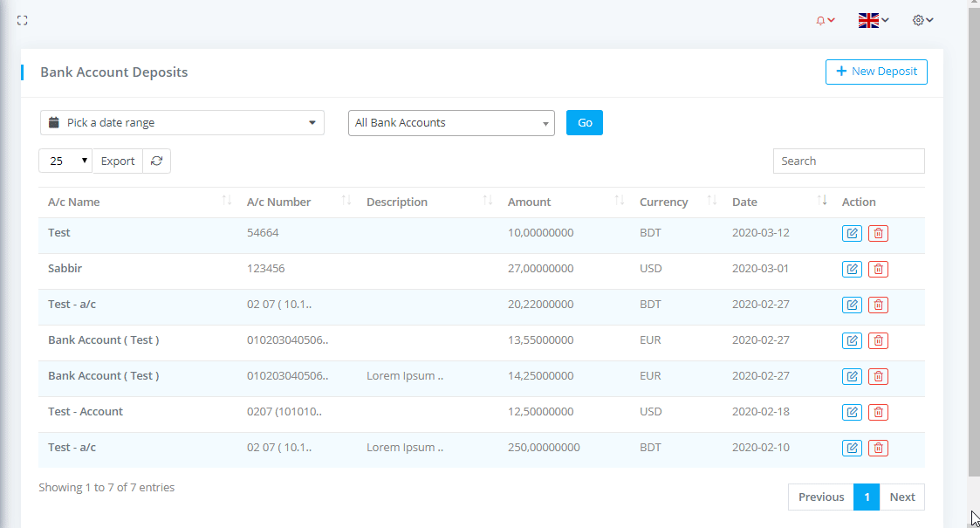Viewport: 980px width, 528px height.
Task: Click the fullscreen toggle icon
Action: click(23, 20)
